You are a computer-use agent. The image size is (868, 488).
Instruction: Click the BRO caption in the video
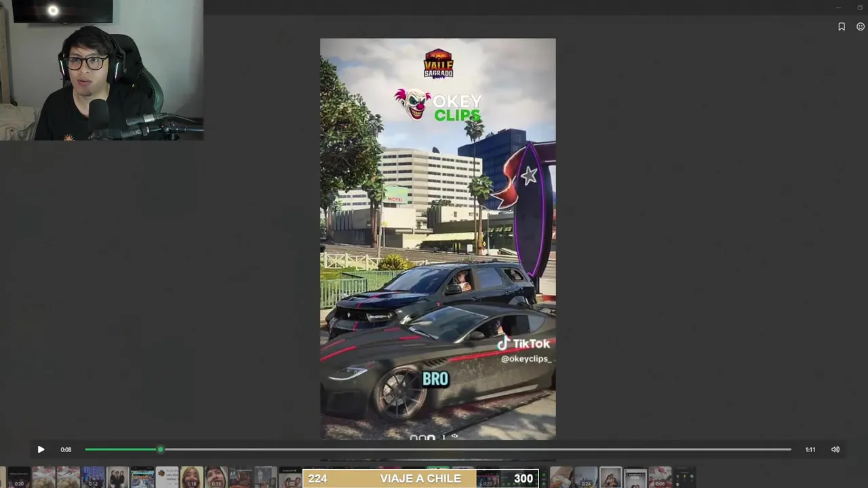[x=435, y=379]
